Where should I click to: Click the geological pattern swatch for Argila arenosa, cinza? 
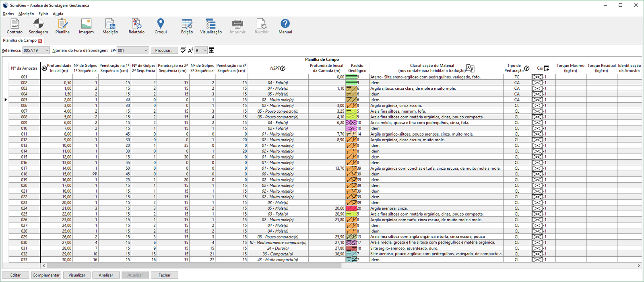pyautogui.click(x=351, y=208)
